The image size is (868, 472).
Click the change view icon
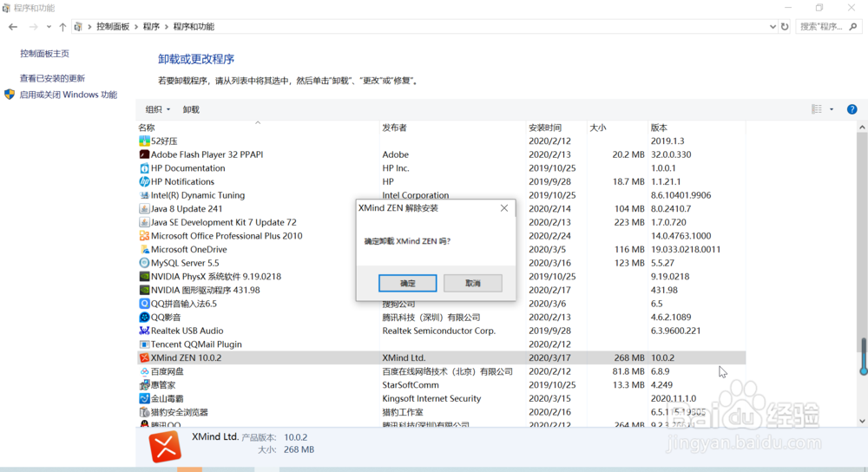point(817,109)
